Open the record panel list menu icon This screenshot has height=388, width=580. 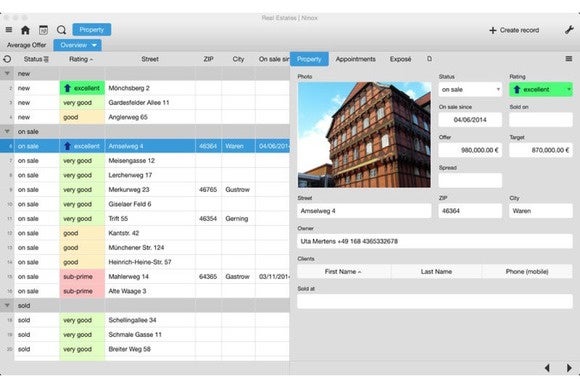(x=569, y=59)
